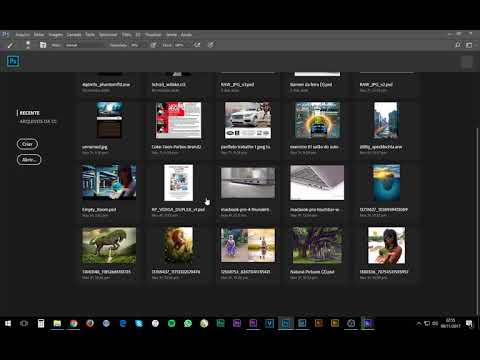480x360 pixels.
Task: Open the Ajuda menu
Action: coord(186,35)
